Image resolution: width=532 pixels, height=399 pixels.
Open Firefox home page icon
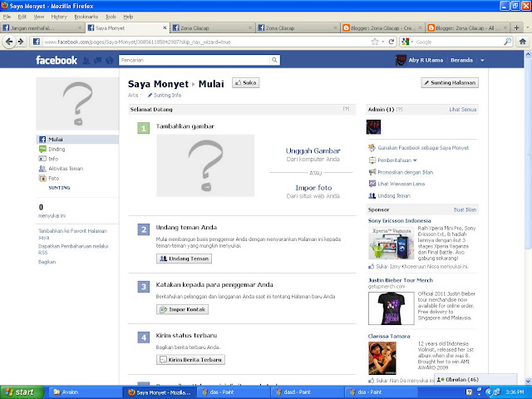coord(523,42)
